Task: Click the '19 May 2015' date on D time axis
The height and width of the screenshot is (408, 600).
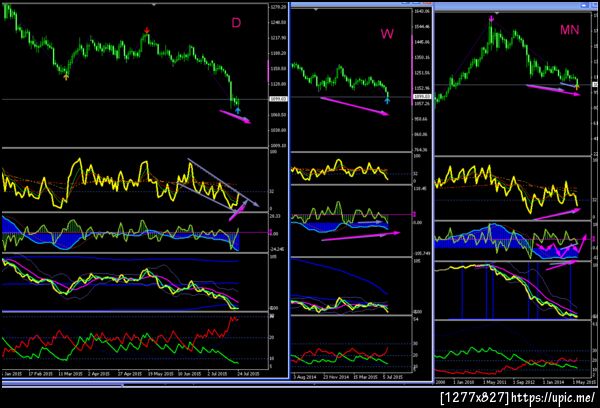Action: [x=160, y=374]
